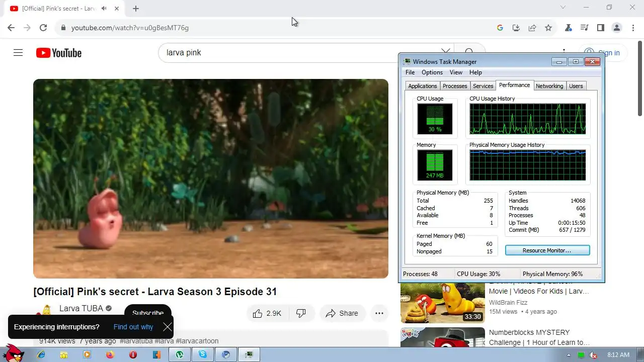Viewport: 644px width, 362px height.
Task: Click the browser forward arrow
Action: pyautogui.click(x=27, y=28)
